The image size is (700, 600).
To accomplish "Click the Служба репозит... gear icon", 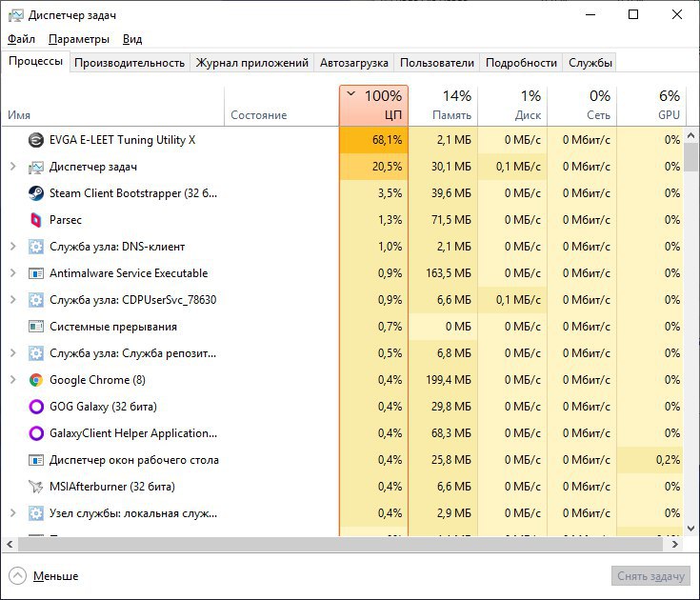I will (x=36, y=353).
